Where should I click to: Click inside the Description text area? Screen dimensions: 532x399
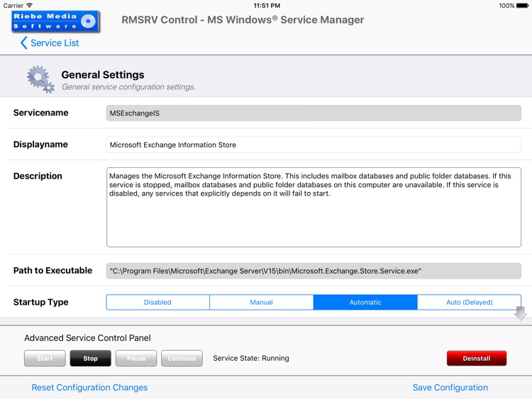(x=314, y=207)
